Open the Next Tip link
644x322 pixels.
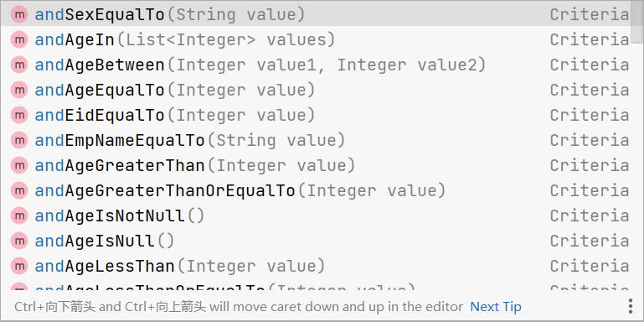click(x=495, y=307)
